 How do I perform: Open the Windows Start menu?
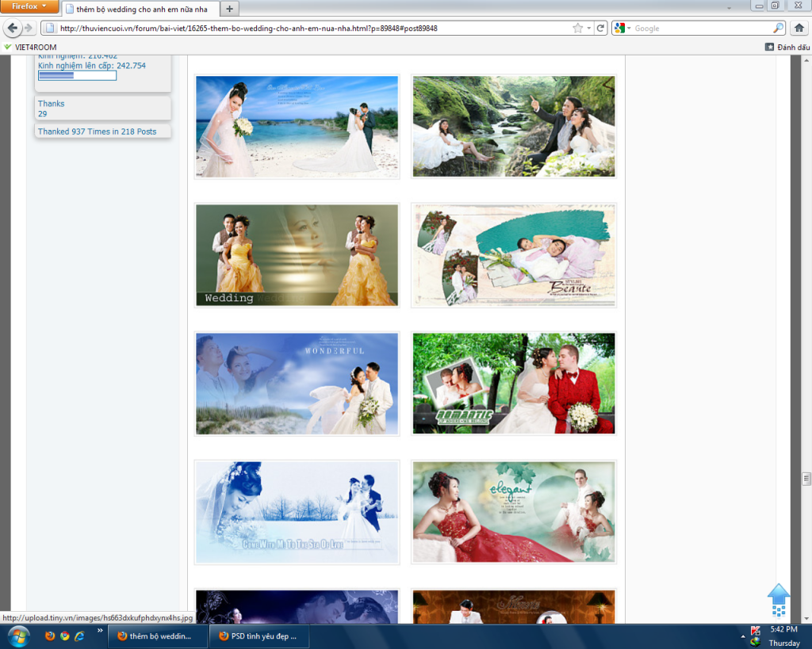coord(18,636)
